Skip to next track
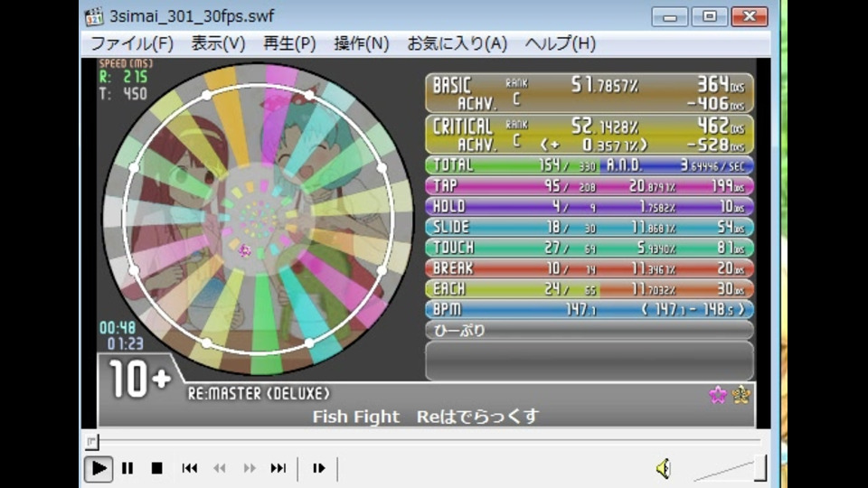Viewport: 868px width, 488px height. pos(278,469)
